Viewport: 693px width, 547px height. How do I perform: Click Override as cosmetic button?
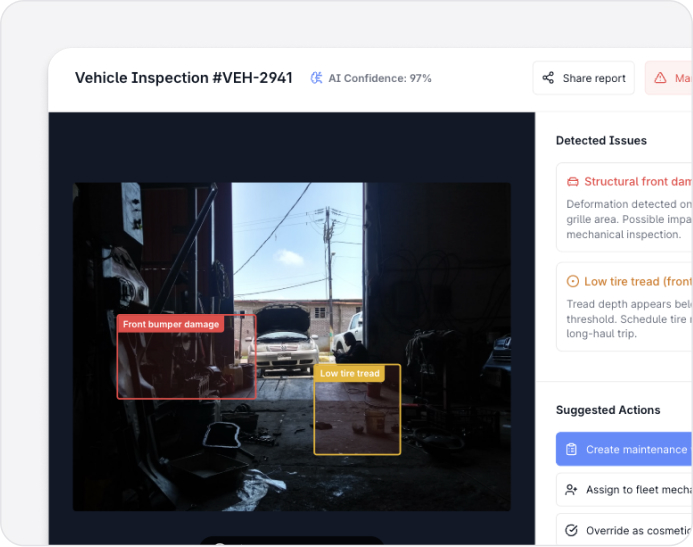(x=624, y=529)
